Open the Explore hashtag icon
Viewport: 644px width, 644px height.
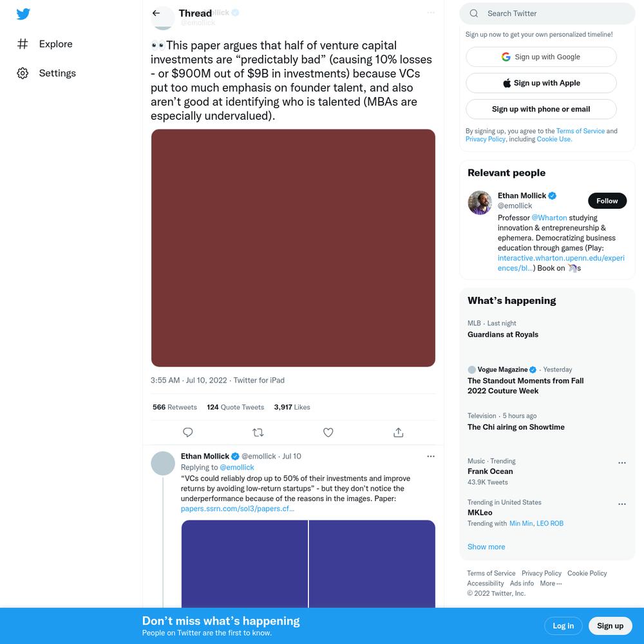coord(23,44)
